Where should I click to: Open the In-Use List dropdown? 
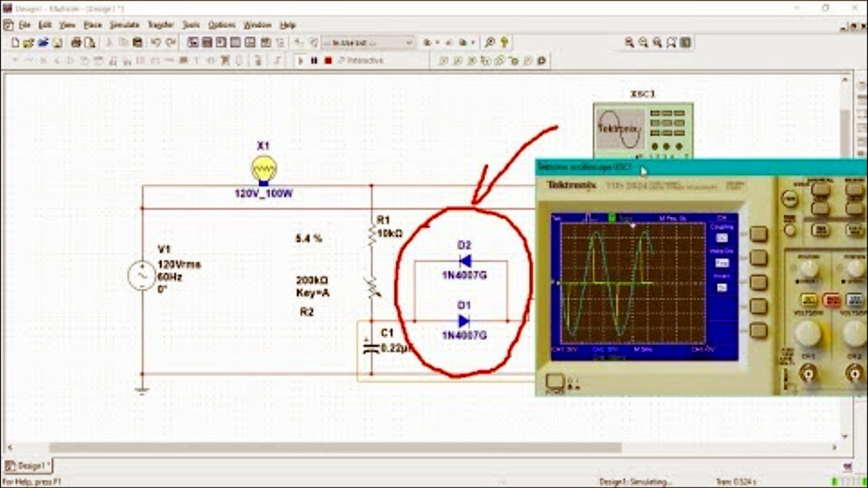(368, 43)
